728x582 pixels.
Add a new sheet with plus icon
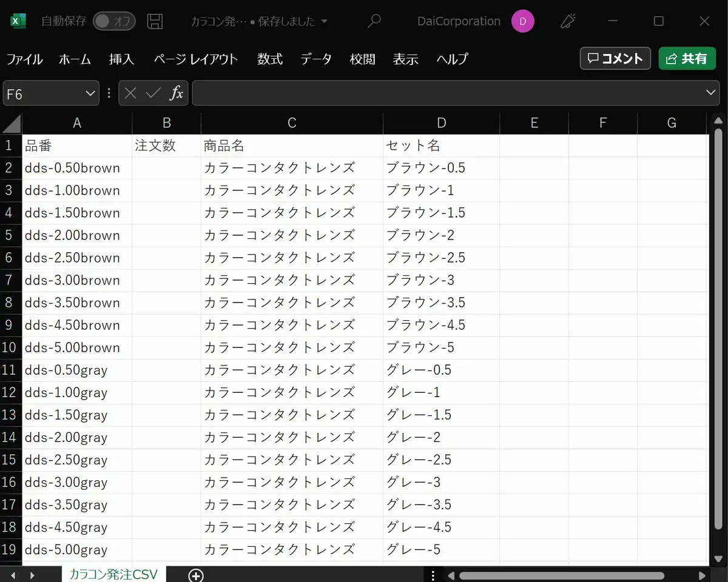point(195,575)
